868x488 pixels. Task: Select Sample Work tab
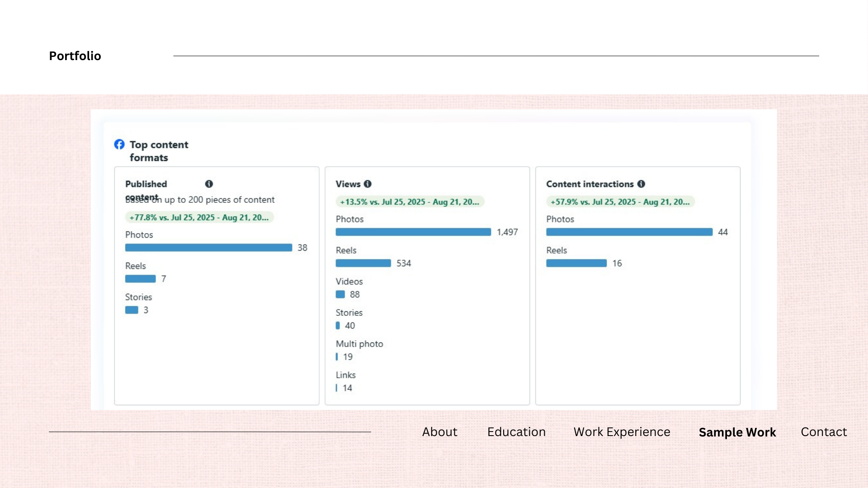tap(737, 432)
